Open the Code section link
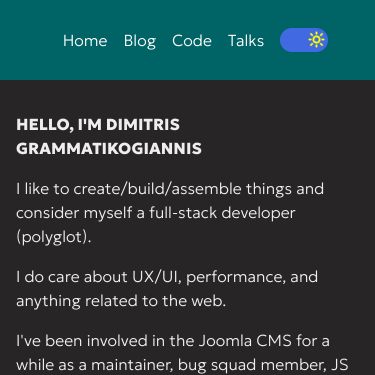375x375 pixels. tap(192, 41)
